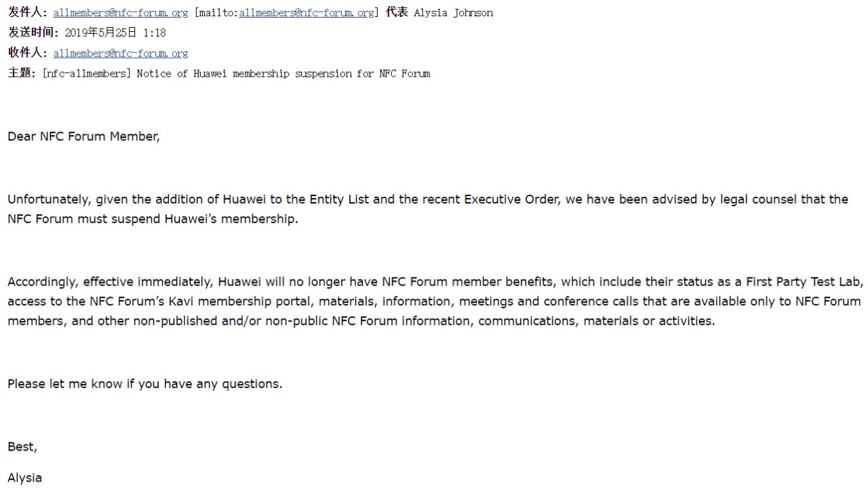Click the 主题 header label
Viewport: 868px width, 492px height.
22,73
